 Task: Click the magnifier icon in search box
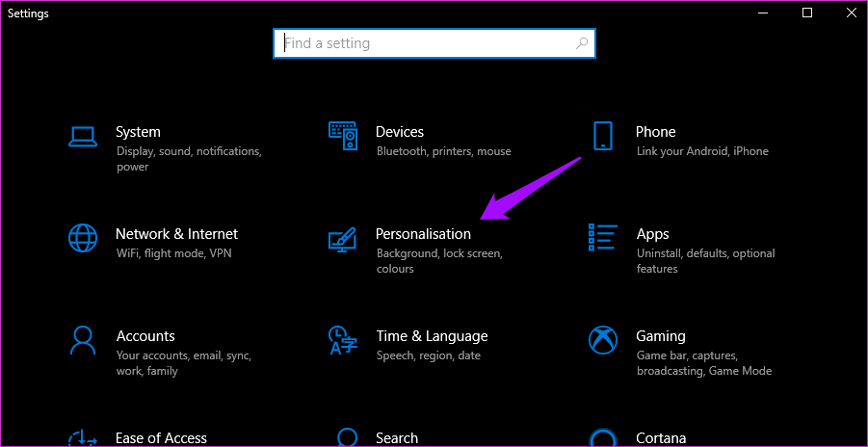click(x=582, y=43)
